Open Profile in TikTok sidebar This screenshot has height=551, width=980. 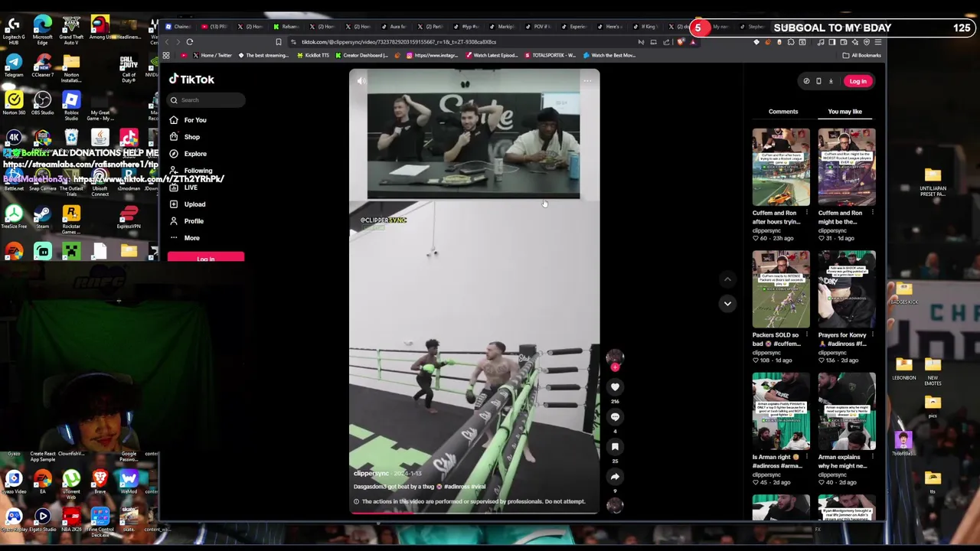point(187,221)
